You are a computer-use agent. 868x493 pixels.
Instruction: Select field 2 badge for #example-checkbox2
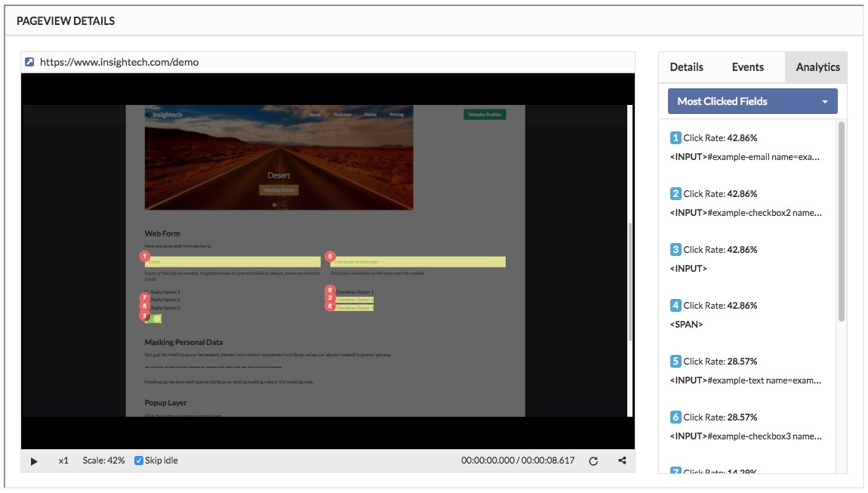point(676,194)
